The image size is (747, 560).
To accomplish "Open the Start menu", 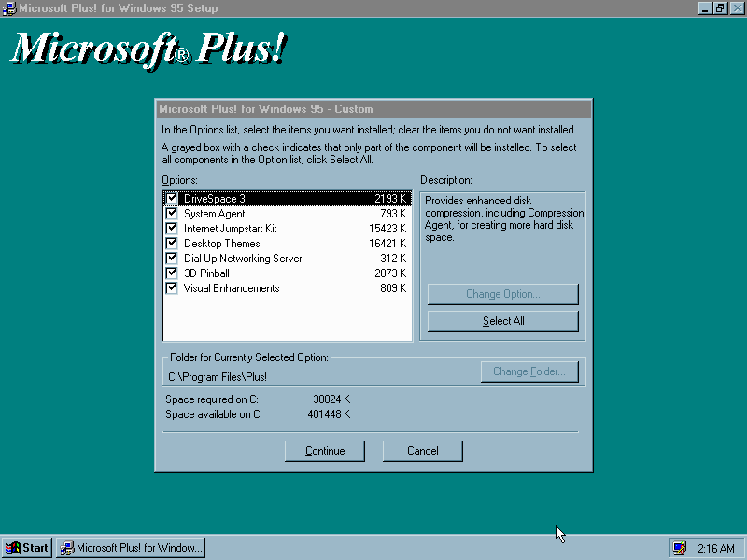I will [27, 548].
